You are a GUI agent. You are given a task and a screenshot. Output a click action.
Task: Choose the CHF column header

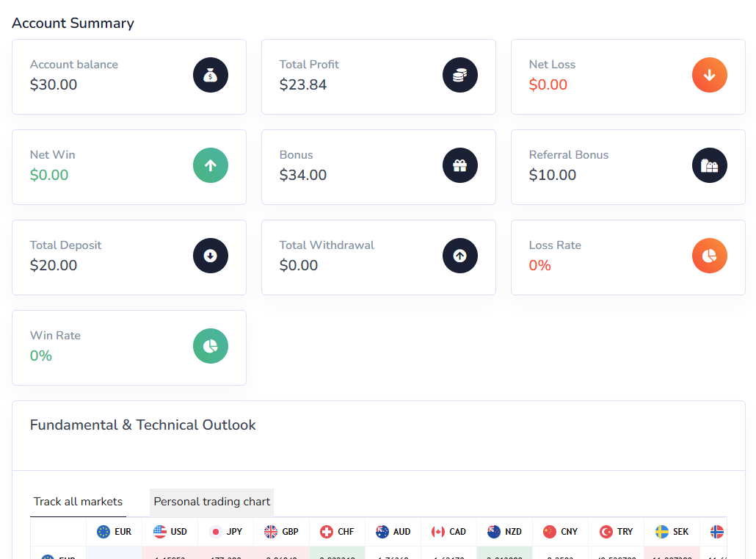click(x=338, y=532)
